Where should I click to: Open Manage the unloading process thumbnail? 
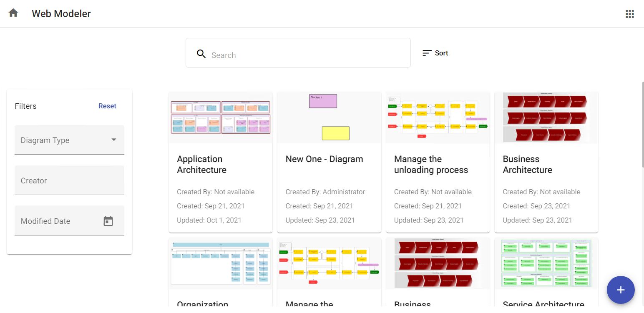pyautogui.click(x=438, y=118)
